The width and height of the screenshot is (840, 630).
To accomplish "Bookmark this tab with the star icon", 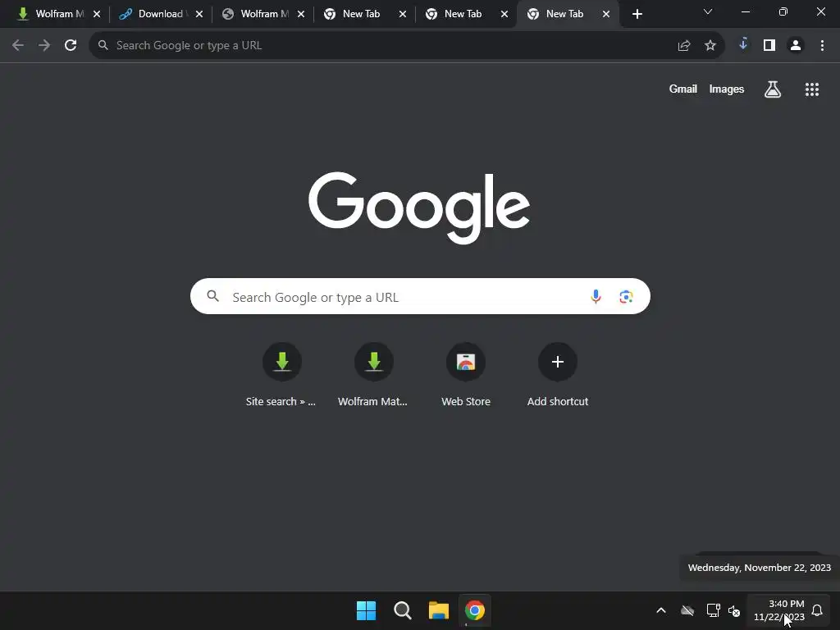I will coord(710,46).
